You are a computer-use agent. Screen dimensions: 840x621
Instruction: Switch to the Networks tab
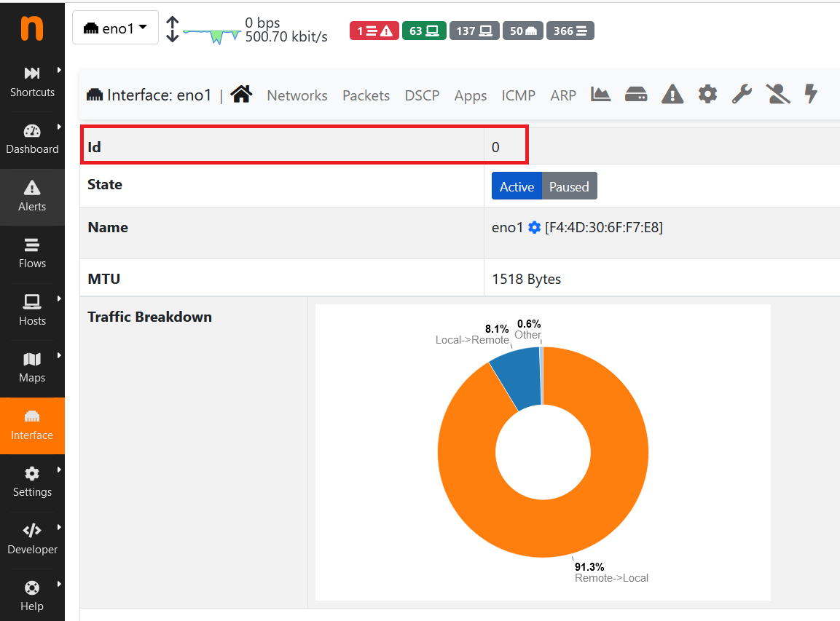(297, 95)
